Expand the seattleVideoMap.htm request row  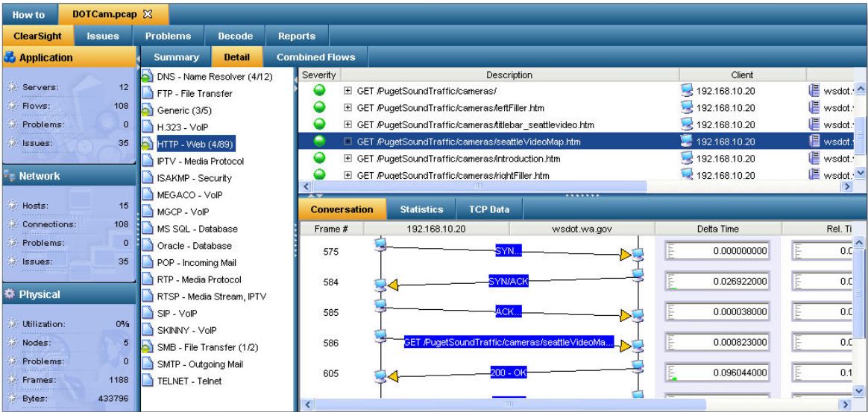347,142
